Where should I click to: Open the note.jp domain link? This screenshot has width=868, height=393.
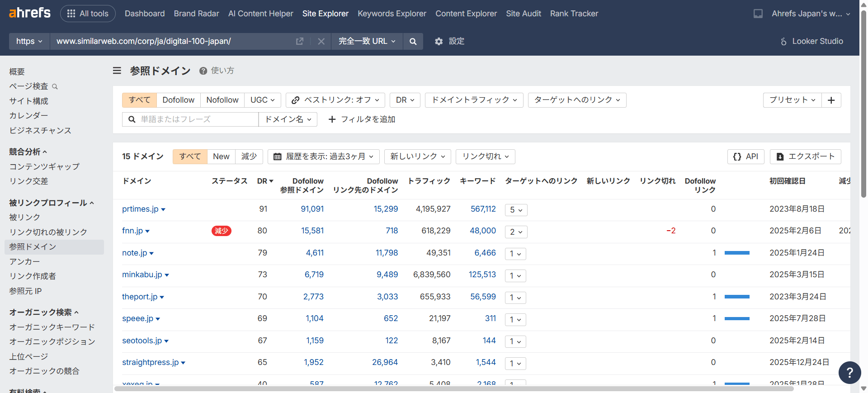(134, 253)
